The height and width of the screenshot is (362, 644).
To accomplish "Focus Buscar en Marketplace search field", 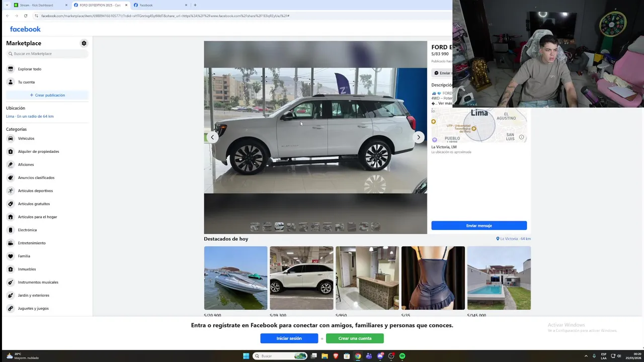I will coord(47,54).
